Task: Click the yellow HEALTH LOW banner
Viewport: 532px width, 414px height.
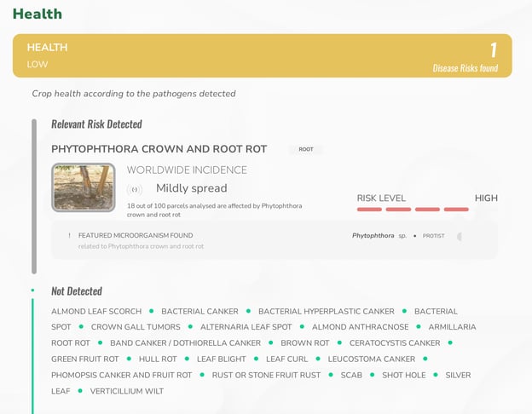Action: click(x=263, y=55)
